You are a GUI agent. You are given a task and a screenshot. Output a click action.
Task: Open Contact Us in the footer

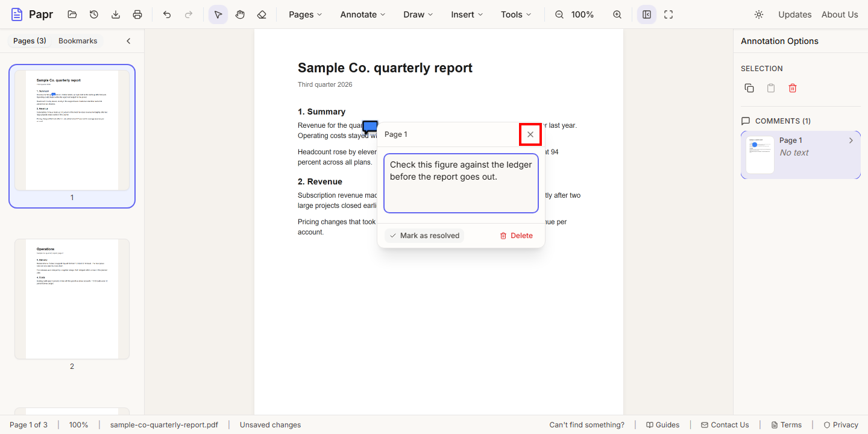coord(725,425)
